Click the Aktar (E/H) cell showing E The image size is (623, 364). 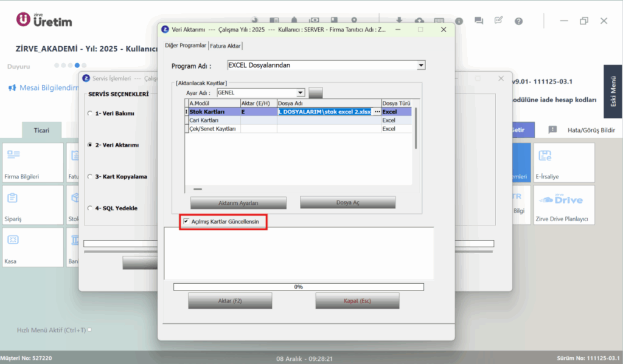pos(259,112)
